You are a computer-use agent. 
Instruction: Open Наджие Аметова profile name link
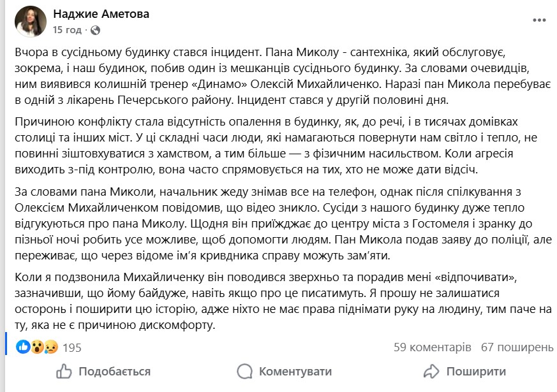pyautogui.click(x=101, y=14)
